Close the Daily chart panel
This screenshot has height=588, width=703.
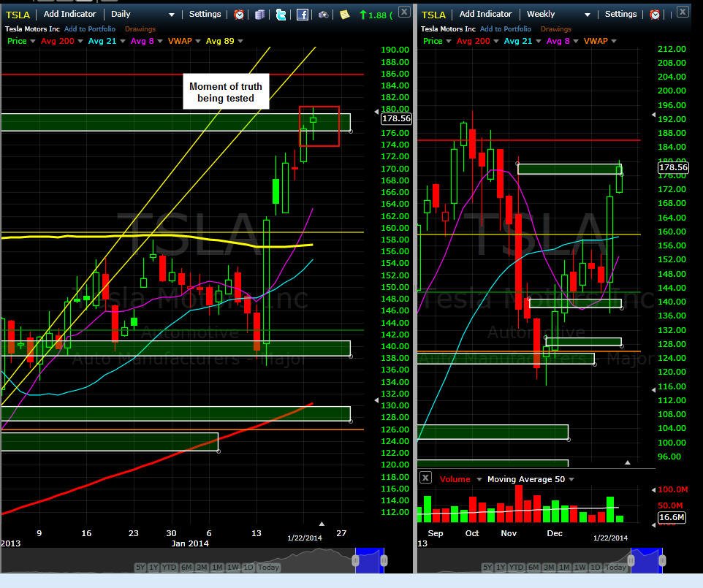click(x=404, y=12)
